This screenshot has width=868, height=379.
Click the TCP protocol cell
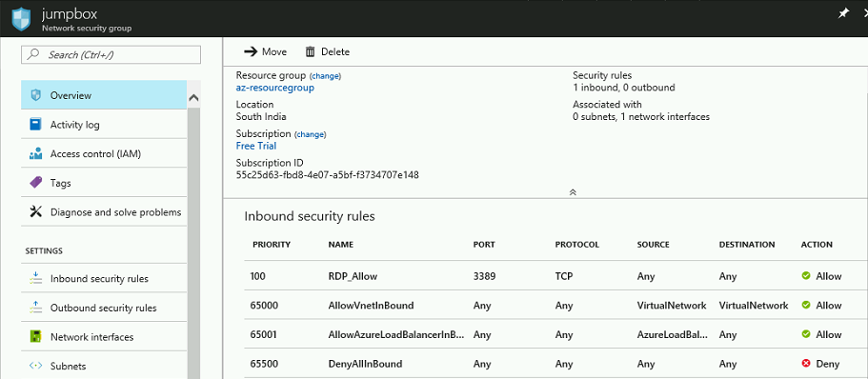563,276
